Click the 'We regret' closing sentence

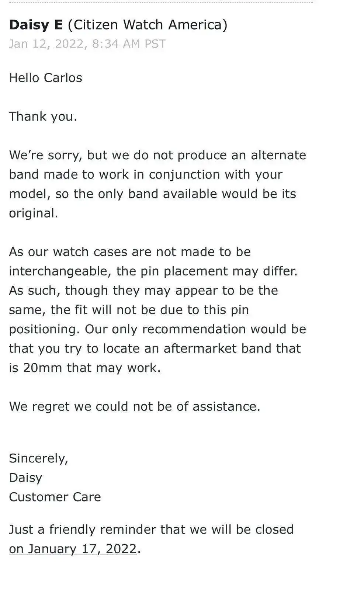pyautogui.click(x=134, y=406)
